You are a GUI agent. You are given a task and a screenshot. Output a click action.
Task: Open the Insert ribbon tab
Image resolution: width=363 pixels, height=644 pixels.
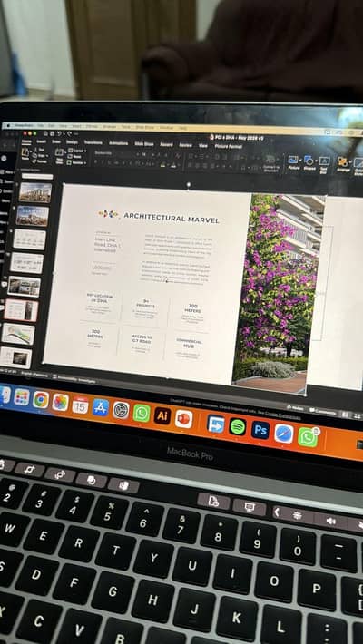point(41,141)
